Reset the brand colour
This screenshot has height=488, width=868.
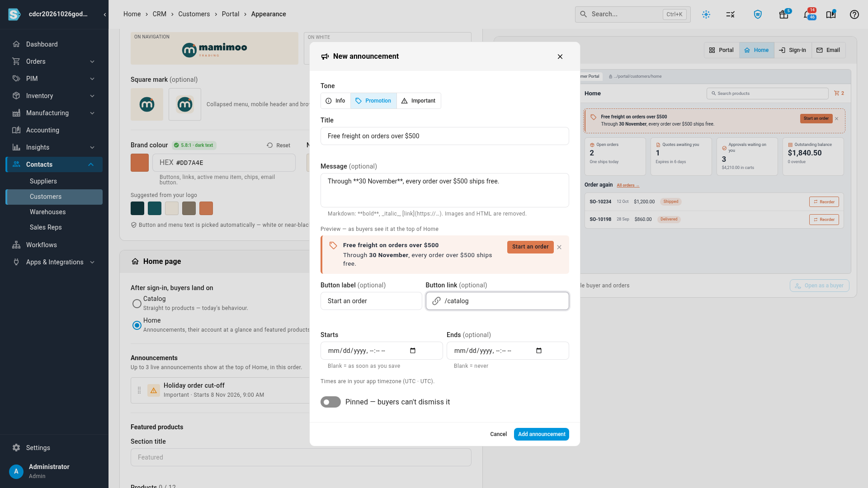(x=278, y=145)
